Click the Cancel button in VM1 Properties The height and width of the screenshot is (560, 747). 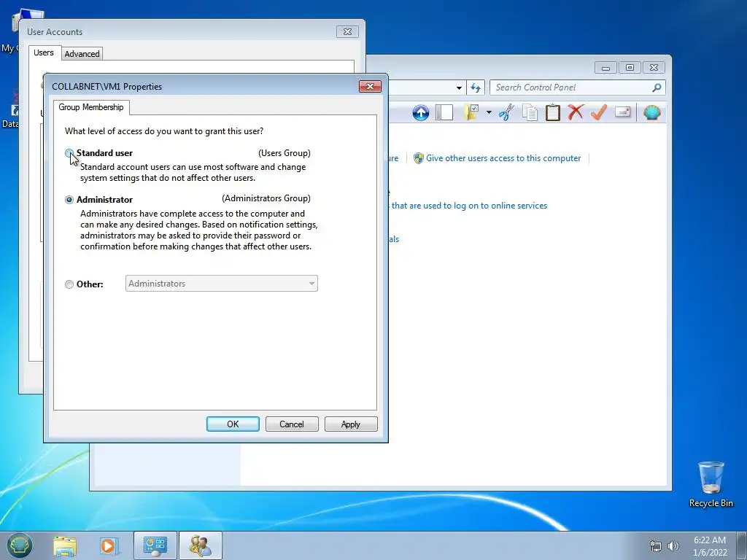[x=292, y=424]
